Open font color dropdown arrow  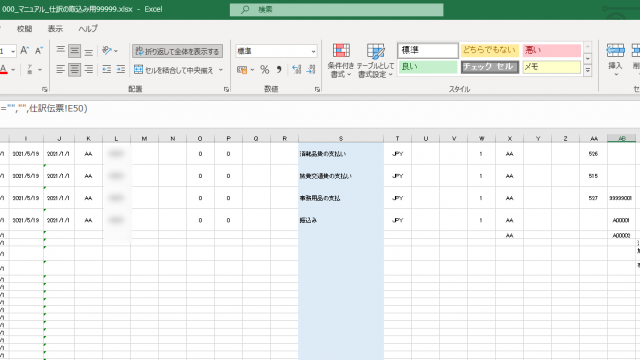pyautogui.click(x=13, y=70)
